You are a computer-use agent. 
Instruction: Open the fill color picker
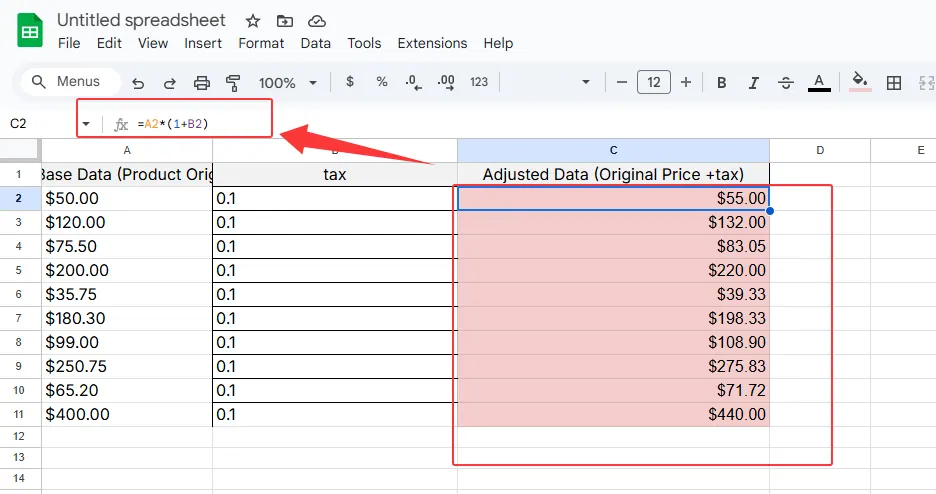(x=859, y=82)
